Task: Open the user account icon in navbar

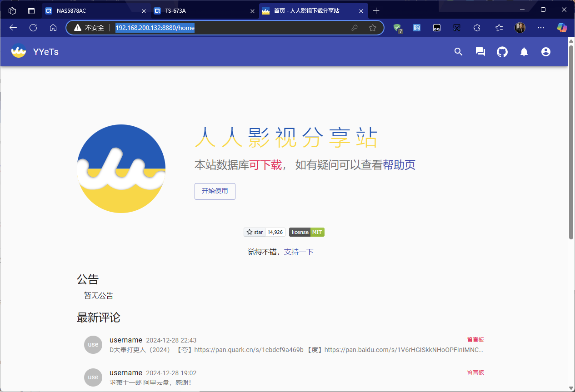Action: pos(545,52)
